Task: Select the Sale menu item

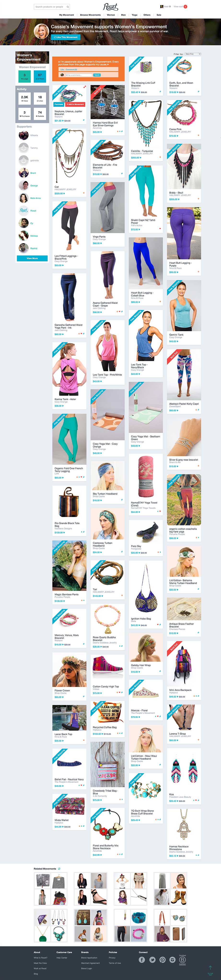Action: tap(159, 15)
